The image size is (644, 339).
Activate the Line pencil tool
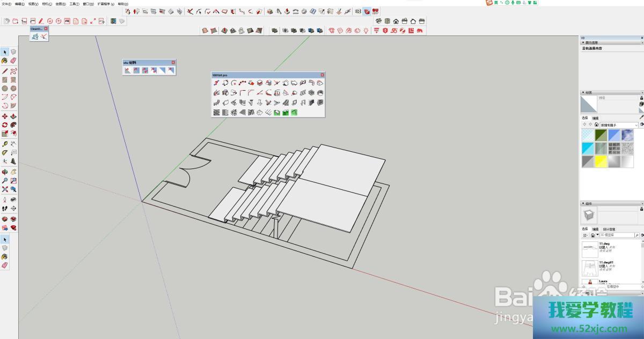5,70
